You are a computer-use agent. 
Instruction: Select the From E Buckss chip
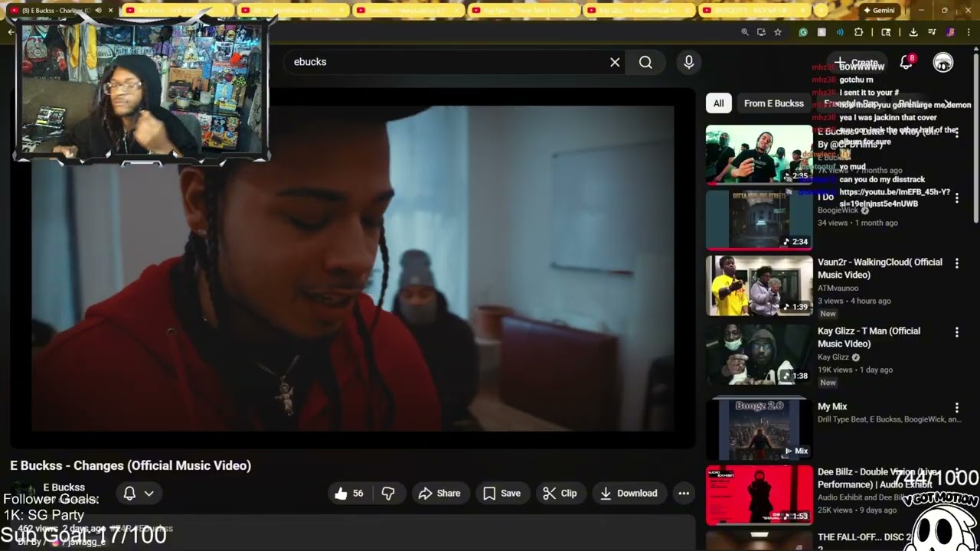click(x=773, y=103)
